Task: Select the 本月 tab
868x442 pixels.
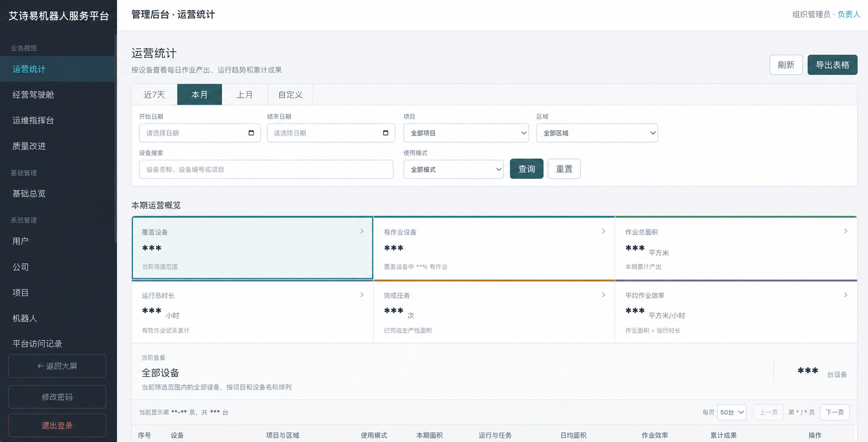Action: click(x=200, y=95)
